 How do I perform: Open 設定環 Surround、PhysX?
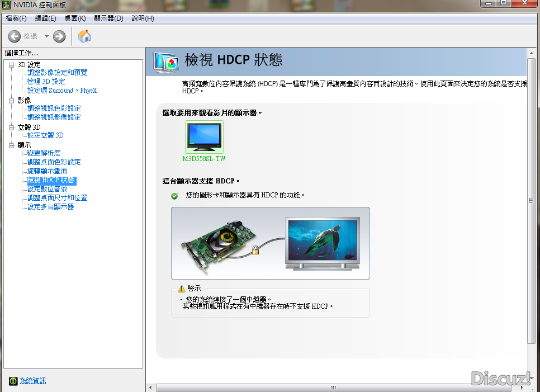(x=62, y=91)
